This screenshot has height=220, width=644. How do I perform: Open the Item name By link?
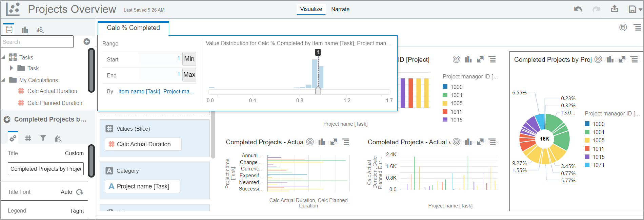point(156,91)
